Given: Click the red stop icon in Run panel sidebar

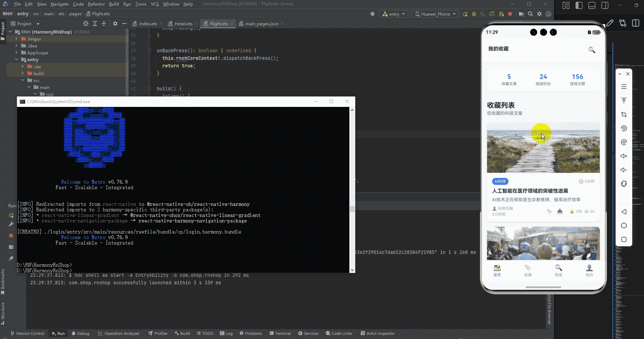Looking at the screenshot, I should (x=11, y=235).
